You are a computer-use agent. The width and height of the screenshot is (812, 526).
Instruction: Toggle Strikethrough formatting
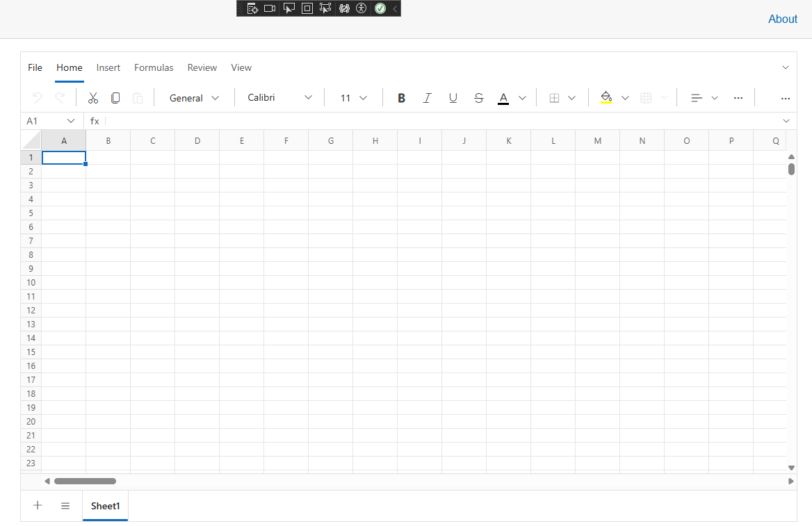point(479,98)
